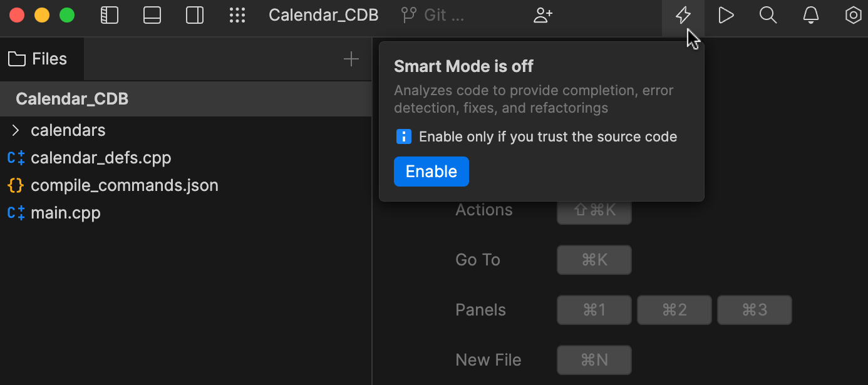
Task: Select compile_commands.json in the Files panel
Action: click(124, 185)
